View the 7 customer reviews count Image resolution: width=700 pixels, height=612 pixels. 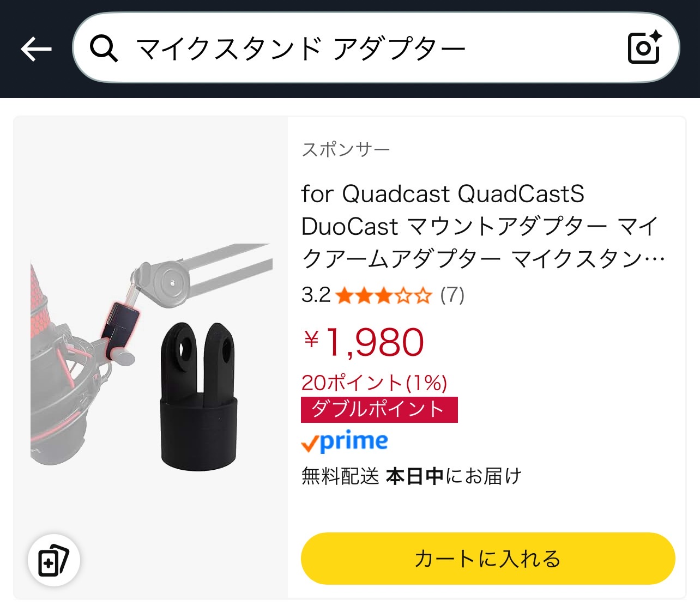pyautogui.click(x=452, y=295)
